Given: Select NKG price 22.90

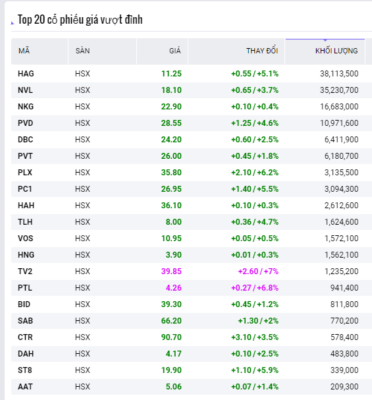Looking at the screenshot, I should click(x=171, y=107).
